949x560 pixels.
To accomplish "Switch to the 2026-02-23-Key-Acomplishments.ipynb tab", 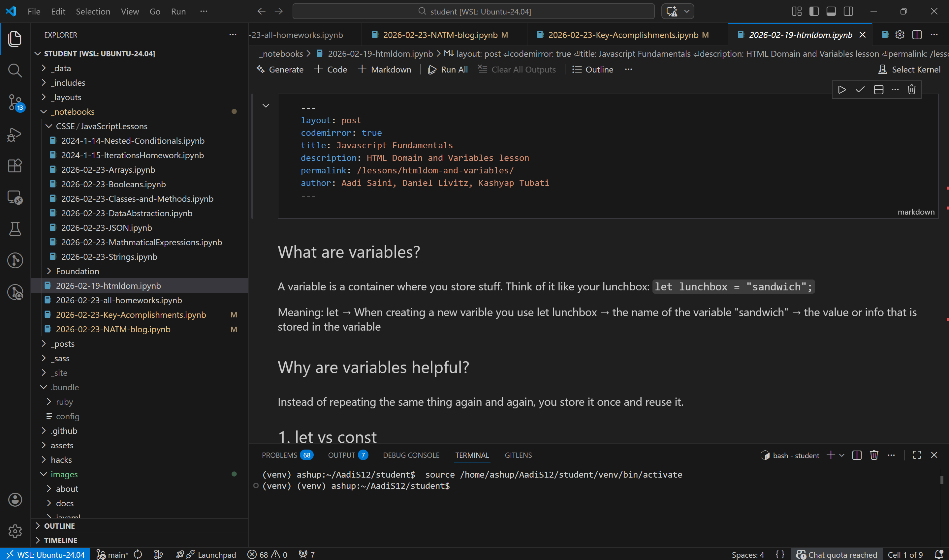I will 627,35.
